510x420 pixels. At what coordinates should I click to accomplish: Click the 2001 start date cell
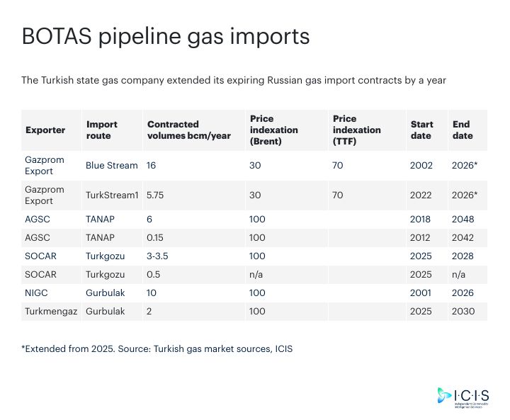(x=420, y=293)
